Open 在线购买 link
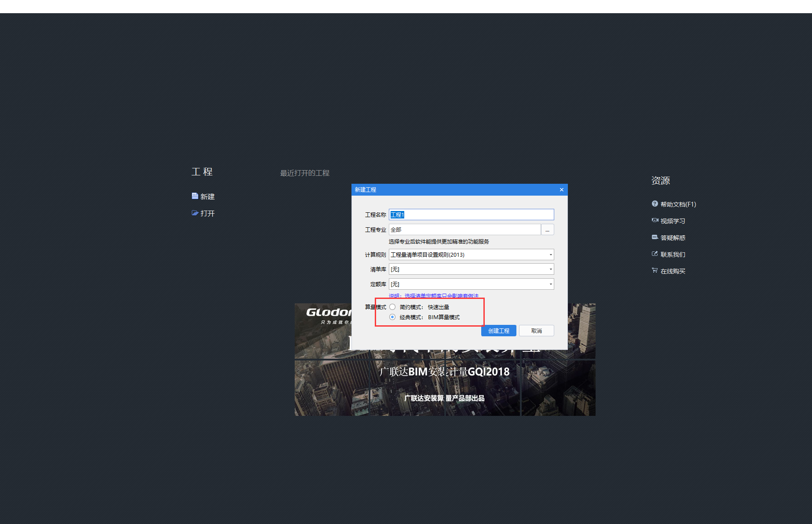 [x=673, y=271]
